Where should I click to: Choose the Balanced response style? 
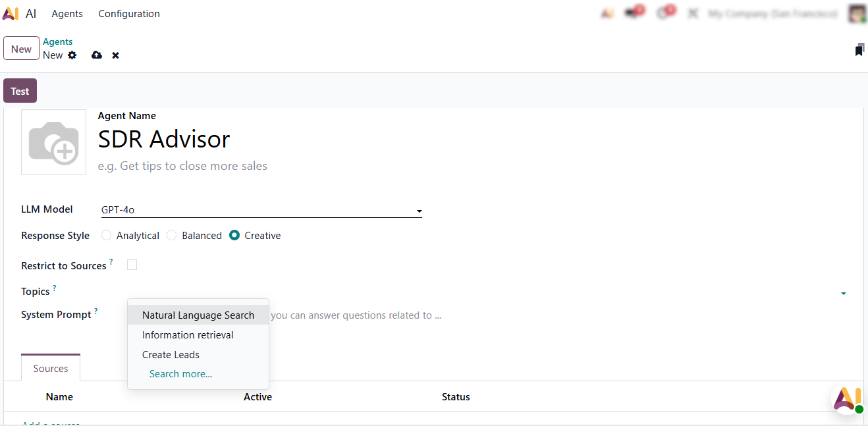click(x=172, y=236)
